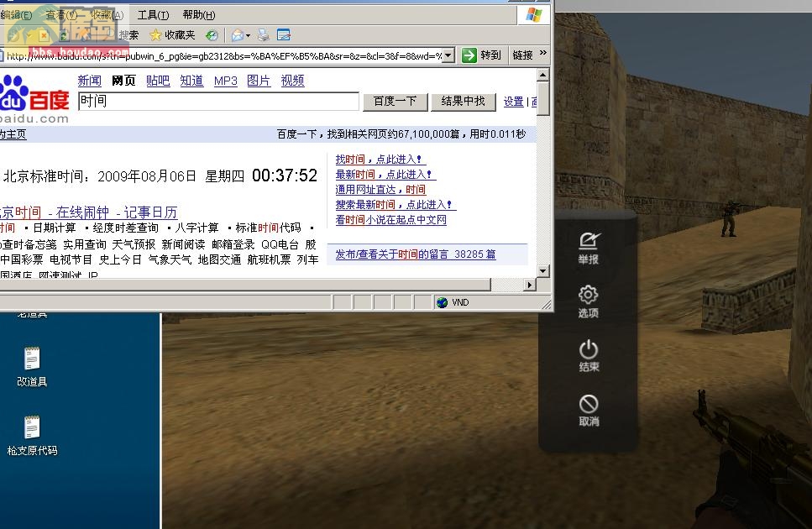Switch to the 视频 tab
Screen dimensions: 812x529
pos(292,81)
